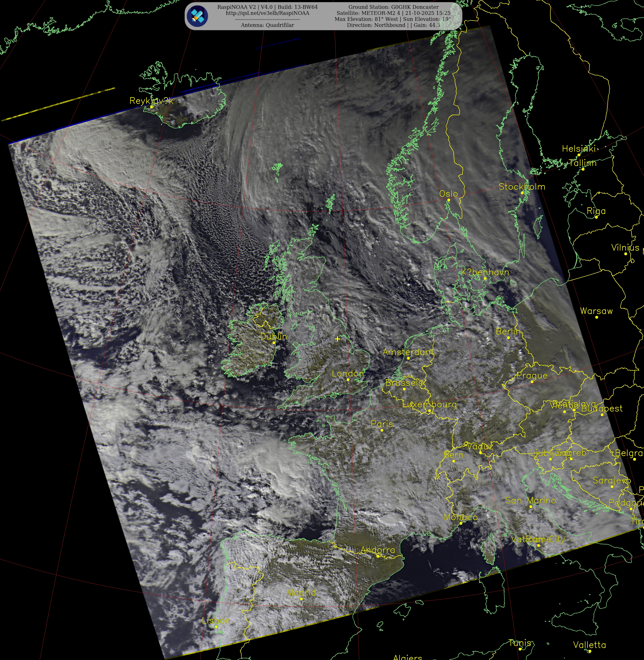Open the qsl.net RaspiNOAA URL link
The image size is (644, 660).
click(x=267, y=13)
